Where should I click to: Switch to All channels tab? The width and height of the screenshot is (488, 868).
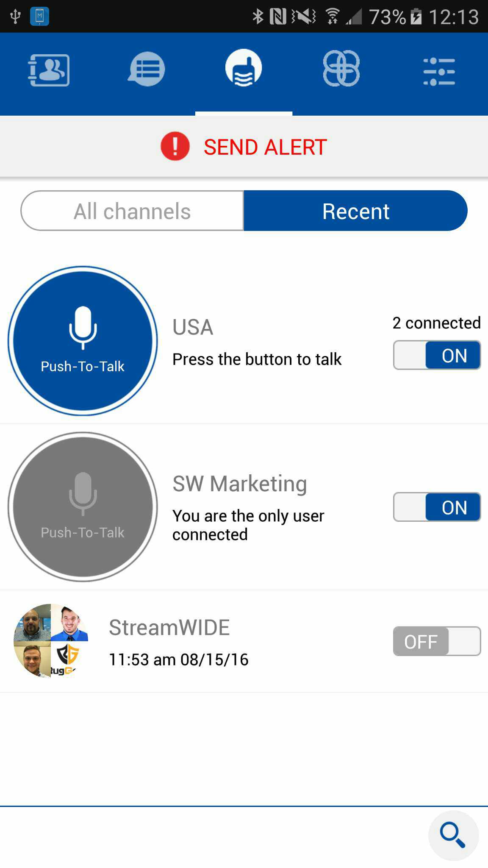coord(132,211)
